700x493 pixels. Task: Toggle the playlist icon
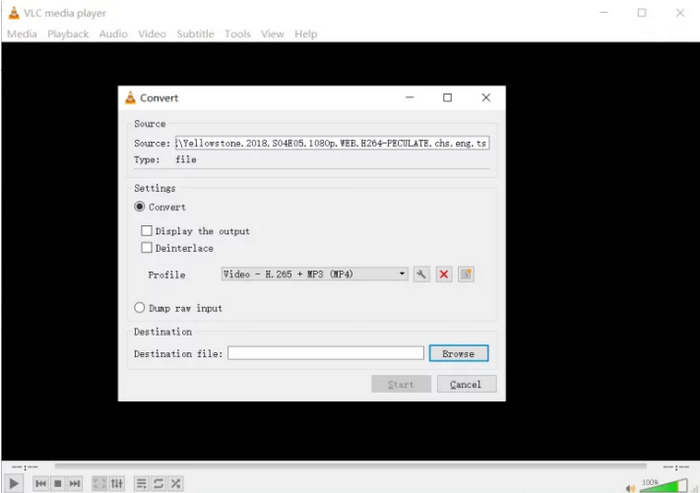(x=141, y=483)
